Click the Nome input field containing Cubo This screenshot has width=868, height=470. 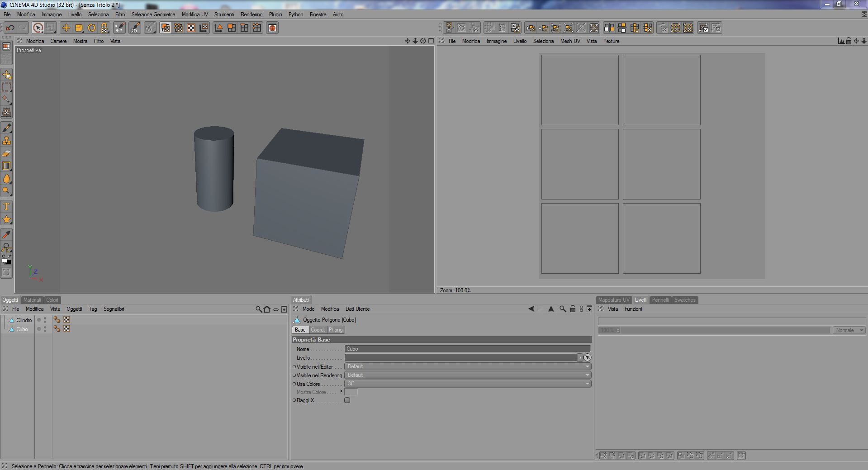point(468,349)
